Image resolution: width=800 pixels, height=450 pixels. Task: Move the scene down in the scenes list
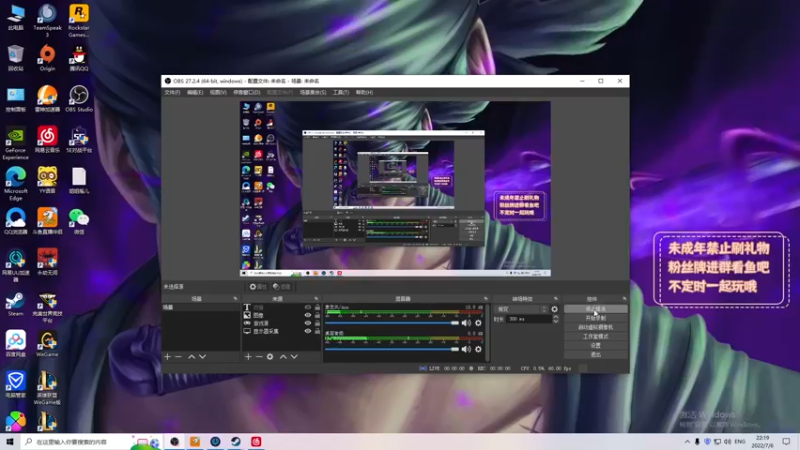click(x=203, y=357)
